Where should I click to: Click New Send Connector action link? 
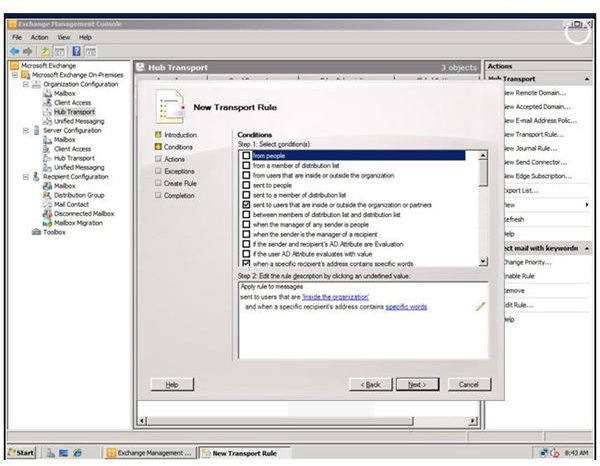tap(536, 162)
